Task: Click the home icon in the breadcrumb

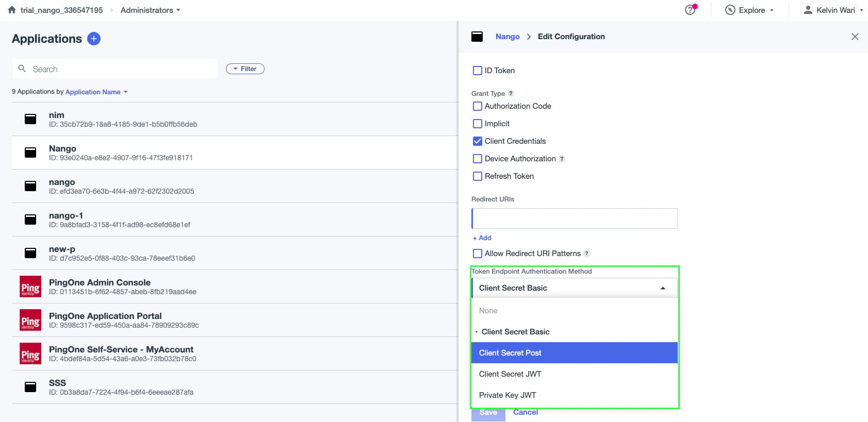Action: coord(12,10)
